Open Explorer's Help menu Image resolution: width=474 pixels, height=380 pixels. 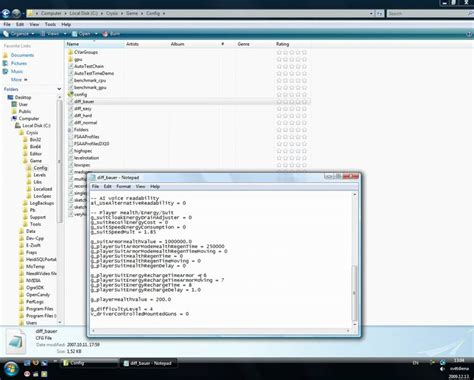tap(66, 24)
